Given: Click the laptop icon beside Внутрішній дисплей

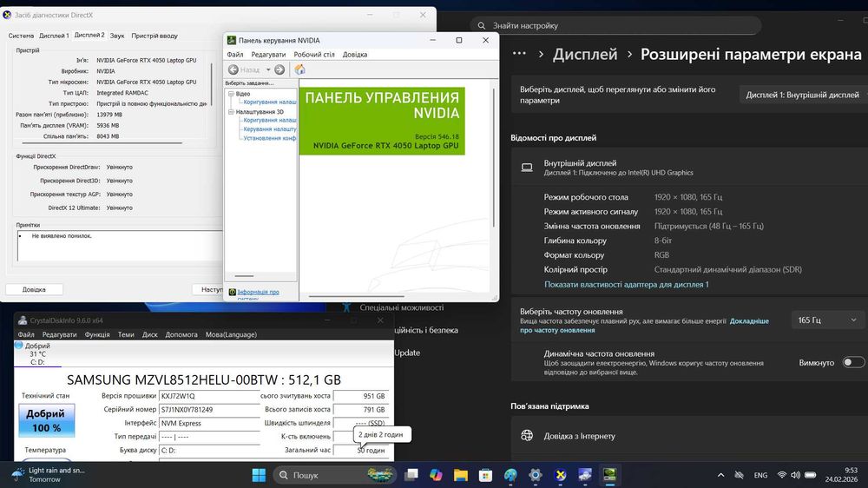Looking at the screenshot, I should click(527, 168).
